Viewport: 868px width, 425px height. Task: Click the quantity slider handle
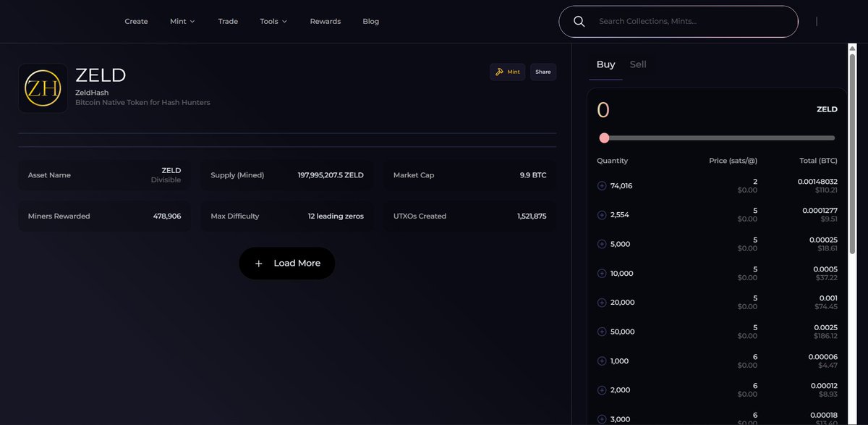605,138
